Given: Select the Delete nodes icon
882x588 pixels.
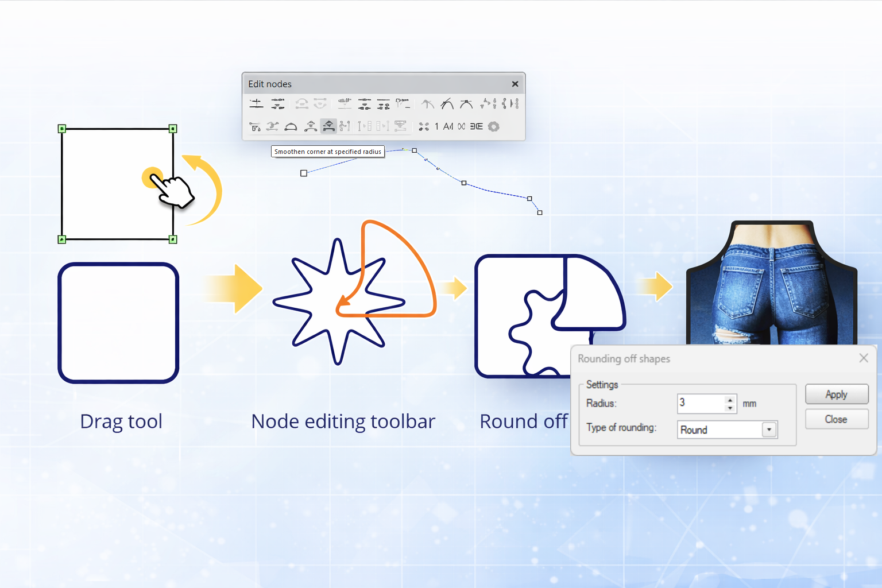Looking at the screenshot, I should [278, 103].
